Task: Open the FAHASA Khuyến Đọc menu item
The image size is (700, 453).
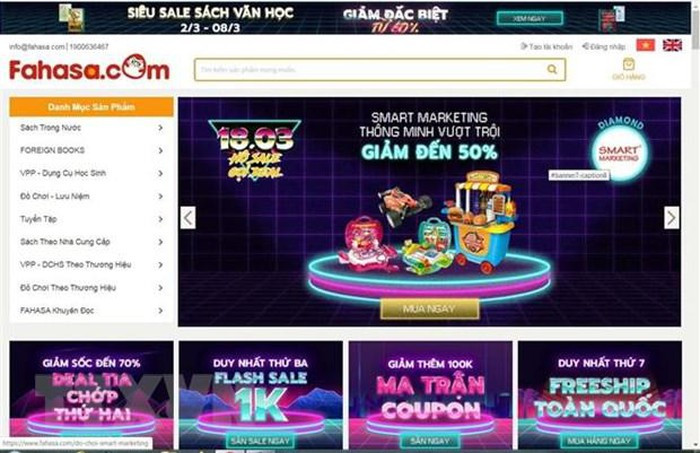Action: point(92,311)
